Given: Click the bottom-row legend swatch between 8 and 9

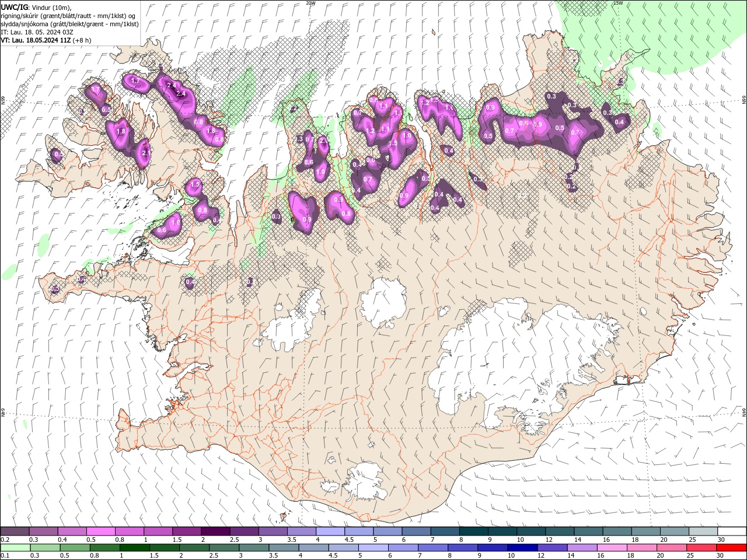Looking at the screenshot, I should coord(463,548).
